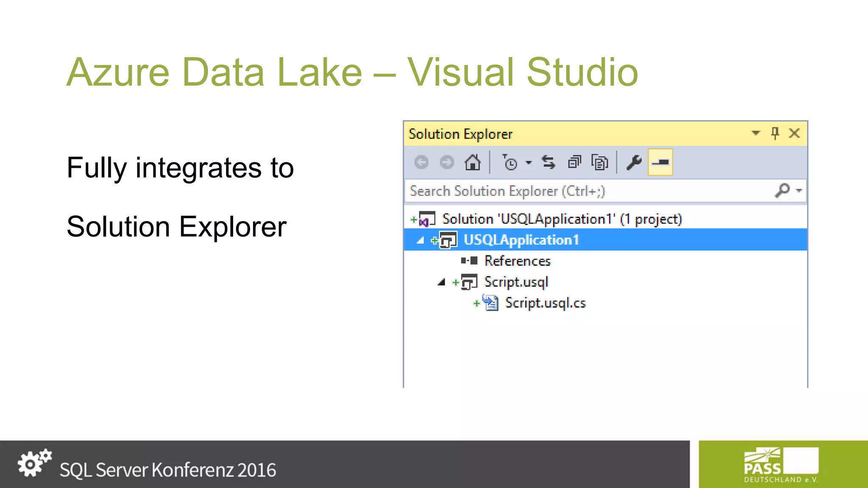Click the gears icon in footer
The image size is (868, 488).
34,463
